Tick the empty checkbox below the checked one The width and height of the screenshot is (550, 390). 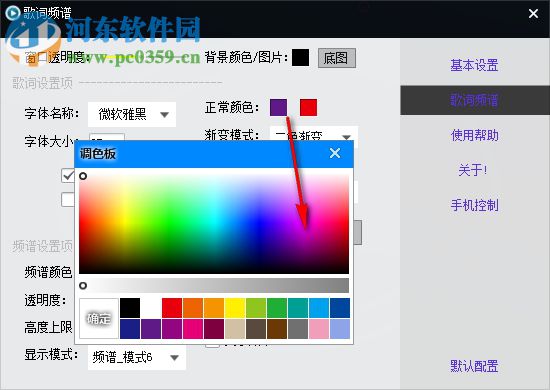pyautogui.click(x=68, y=200)
